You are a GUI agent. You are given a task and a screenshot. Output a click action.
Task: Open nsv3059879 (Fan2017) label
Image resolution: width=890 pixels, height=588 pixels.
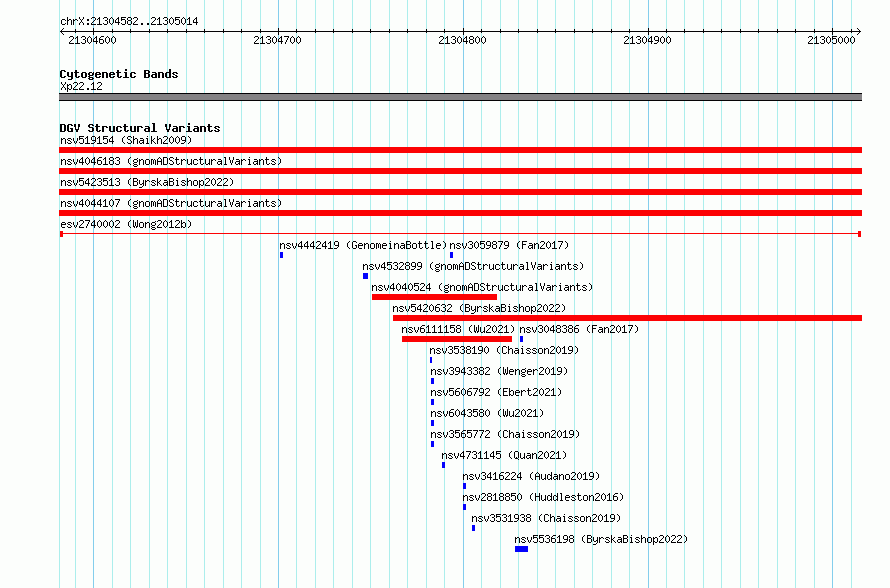point(509,245)
